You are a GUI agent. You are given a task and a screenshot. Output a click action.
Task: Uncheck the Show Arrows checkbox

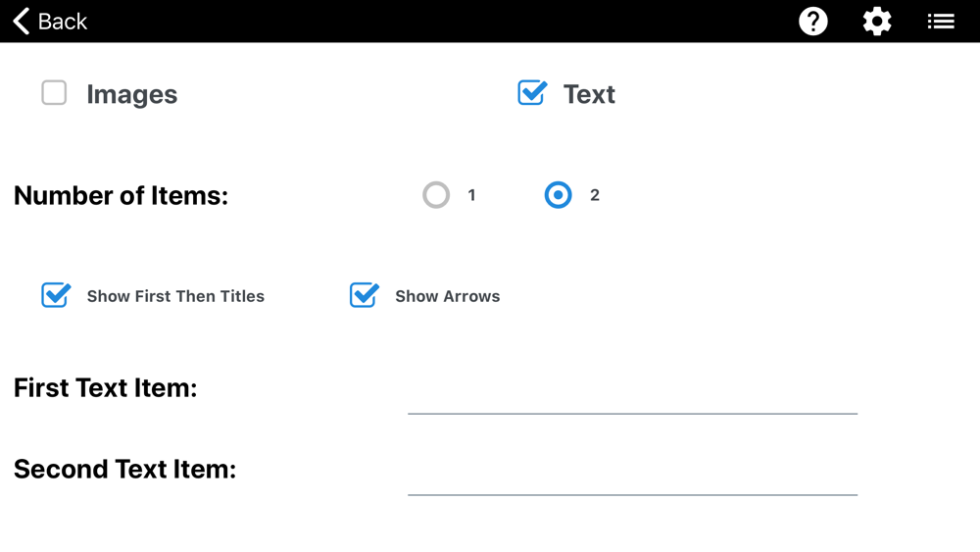click(364, 295)
